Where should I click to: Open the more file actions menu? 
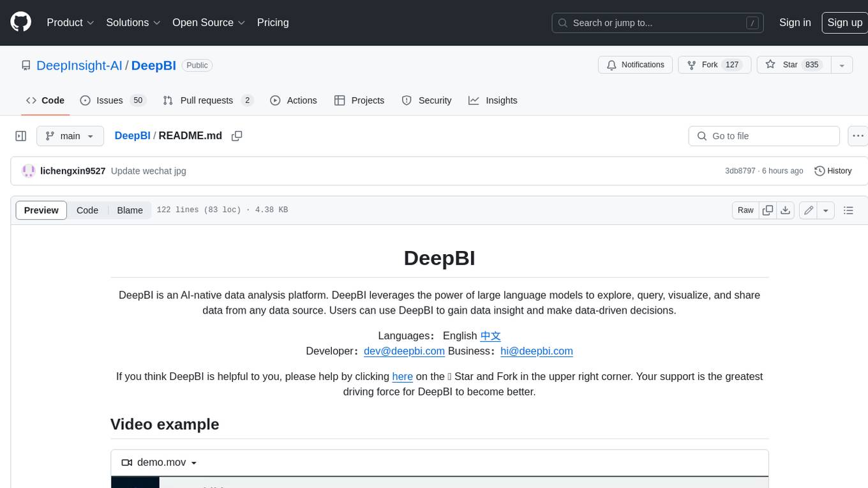pyautogui.click(x=858, y=136)
